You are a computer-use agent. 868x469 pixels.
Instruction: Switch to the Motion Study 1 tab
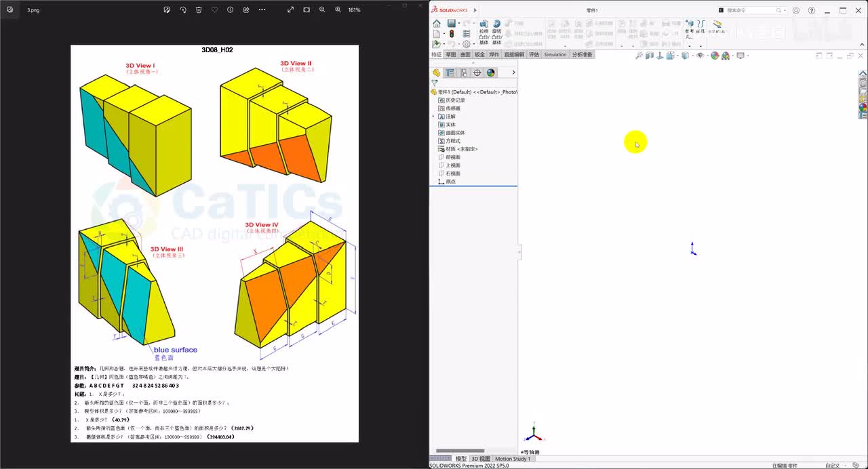(513, 459)
